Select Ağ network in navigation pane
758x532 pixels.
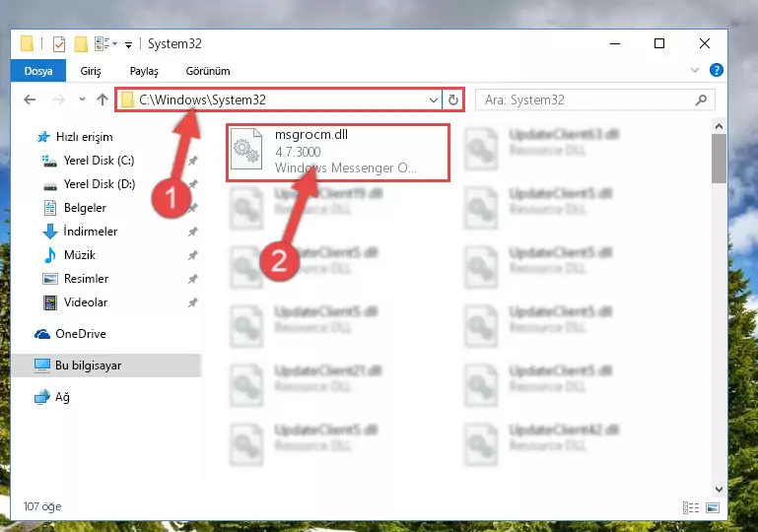coord(62,397)
